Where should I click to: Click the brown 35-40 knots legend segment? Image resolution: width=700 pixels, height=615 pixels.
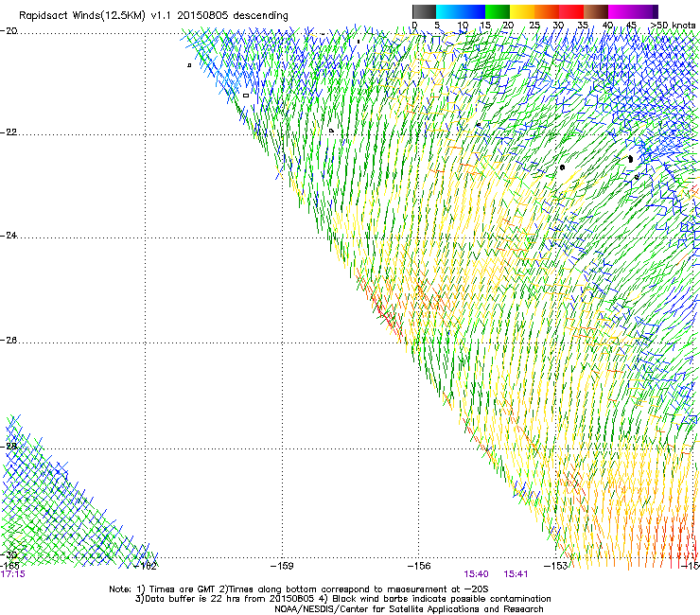coord(596,11)
